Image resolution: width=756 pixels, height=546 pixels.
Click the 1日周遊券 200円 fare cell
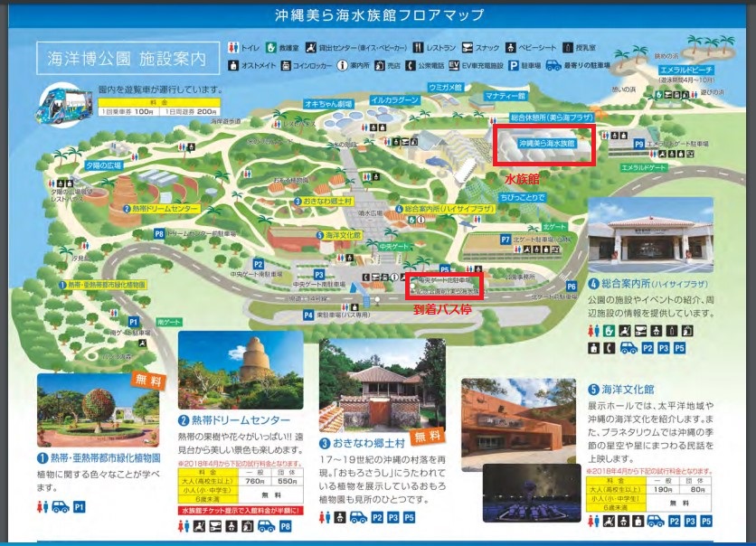coord(192,111)
